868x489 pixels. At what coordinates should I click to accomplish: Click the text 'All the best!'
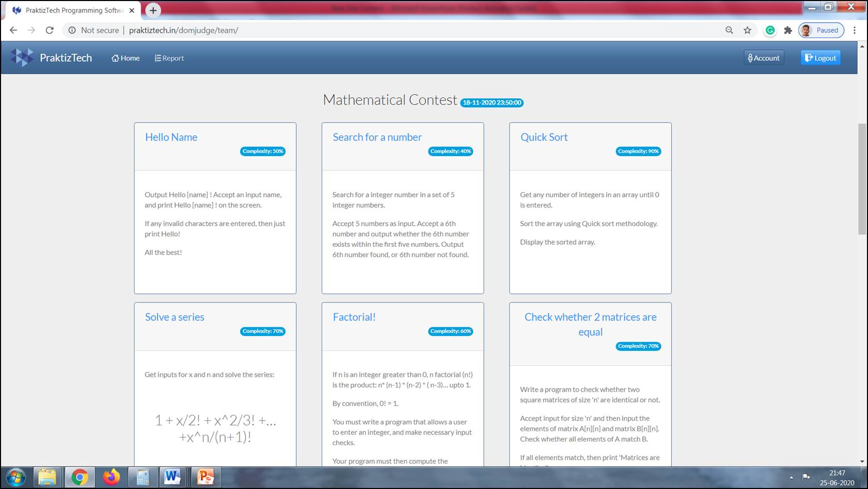[163, 252]
